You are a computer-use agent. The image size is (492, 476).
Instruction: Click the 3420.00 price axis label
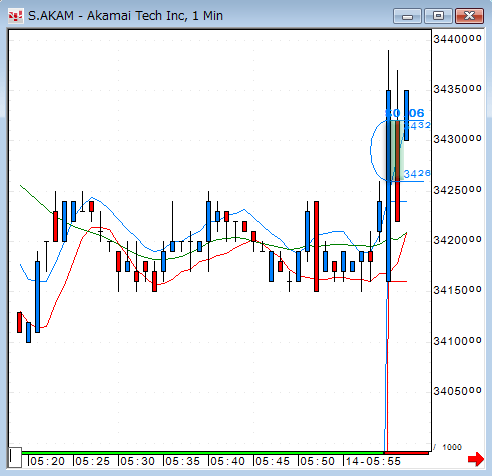click(x=457, y=240)
